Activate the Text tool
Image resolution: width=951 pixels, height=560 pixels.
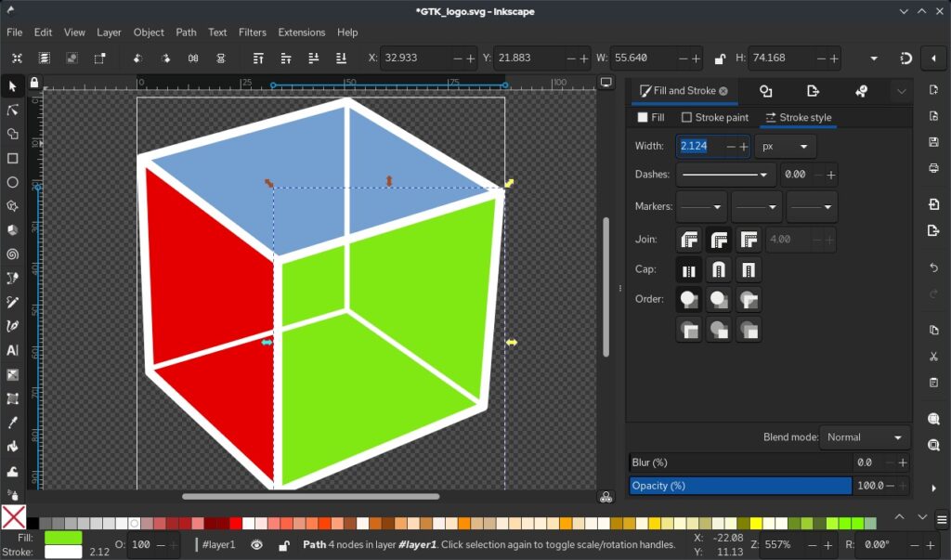[x=12, y=349]
